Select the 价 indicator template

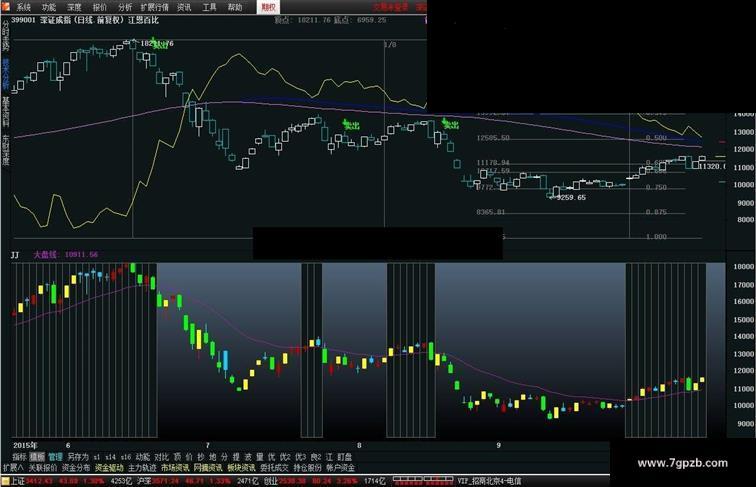coord(189,457)
